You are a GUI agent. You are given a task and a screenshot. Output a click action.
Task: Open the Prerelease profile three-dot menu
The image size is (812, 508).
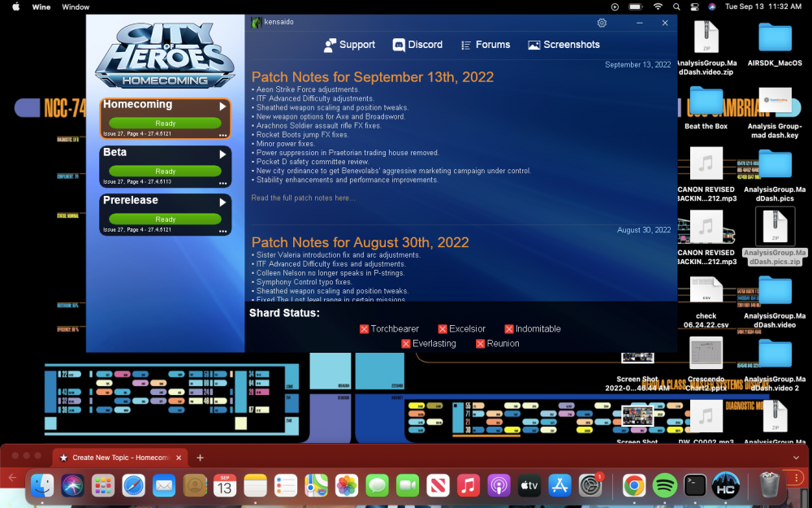tap(222, 230)
